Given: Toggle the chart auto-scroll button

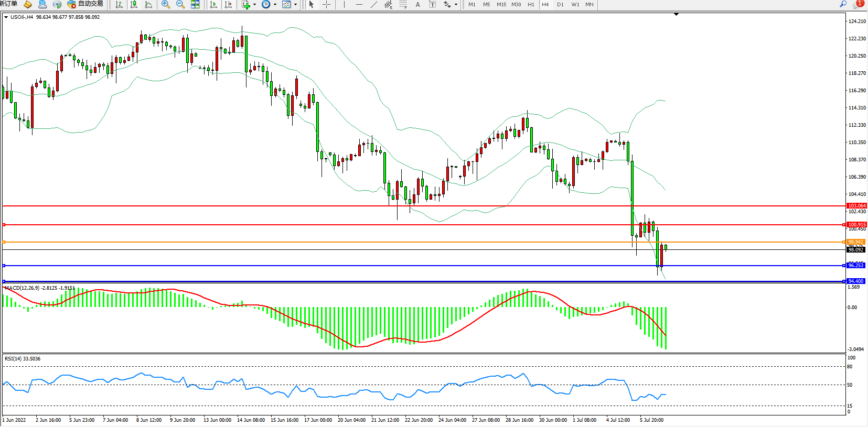Looking at the screenshot, I should pyautogui.click(x=213, y=5).
